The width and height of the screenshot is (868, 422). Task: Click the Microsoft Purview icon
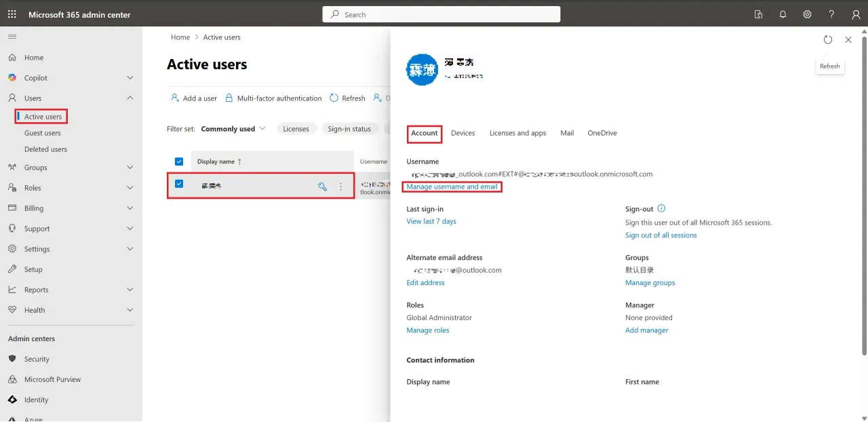(12, 379)
